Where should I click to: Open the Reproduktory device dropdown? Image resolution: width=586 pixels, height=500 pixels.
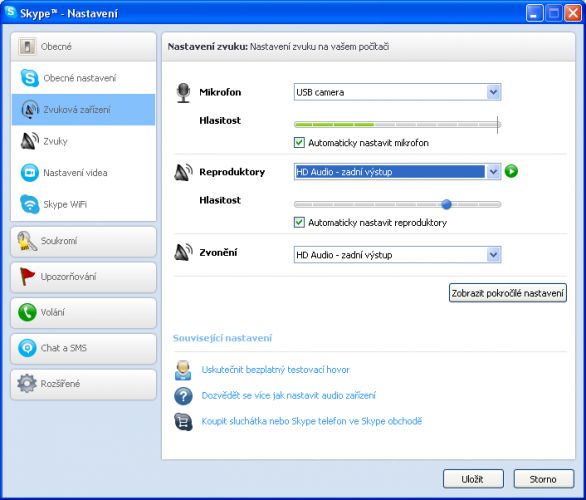point(397,172)
